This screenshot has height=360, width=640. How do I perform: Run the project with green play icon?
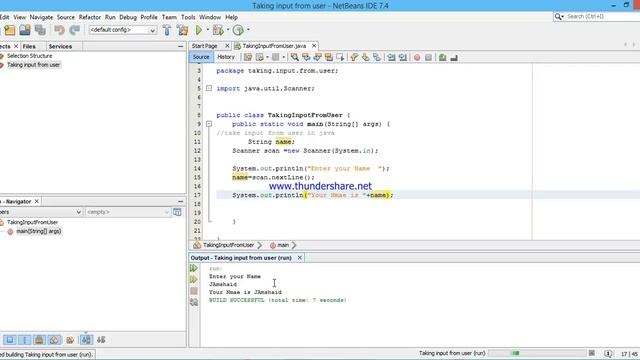pyautogui.click(x=199, y=30)
